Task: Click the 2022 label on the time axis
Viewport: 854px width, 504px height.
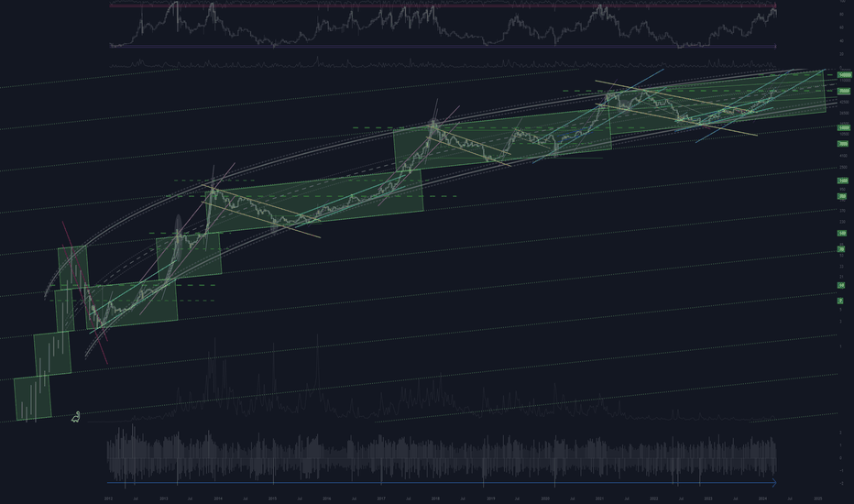Action: click(653, 498)
